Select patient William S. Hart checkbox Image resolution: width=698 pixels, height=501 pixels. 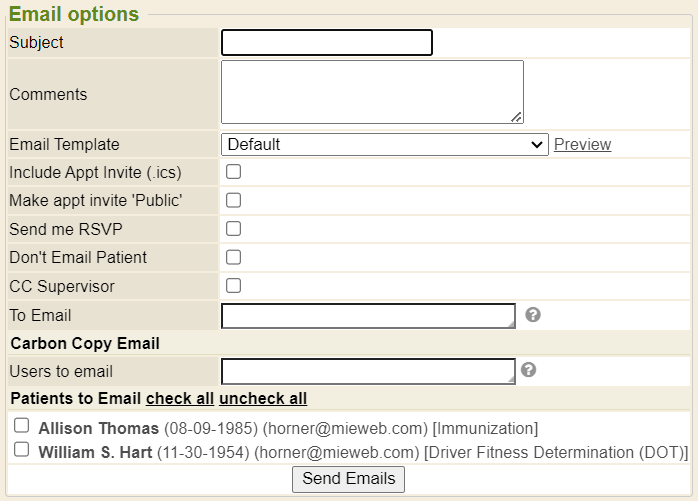pos(22,450)
